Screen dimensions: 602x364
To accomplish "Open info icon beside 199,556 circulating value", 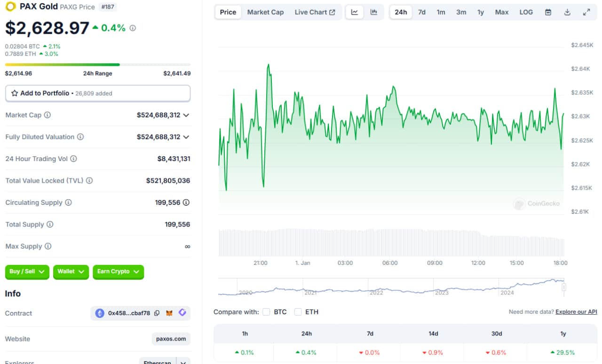I will pyautogui.click(x=186, y=202).
